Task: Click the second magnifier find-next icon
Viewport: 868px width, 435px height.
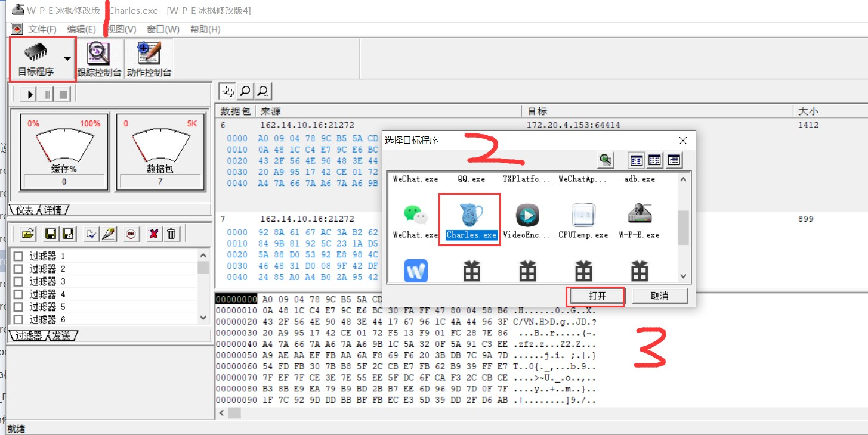Action: point(262,91)
